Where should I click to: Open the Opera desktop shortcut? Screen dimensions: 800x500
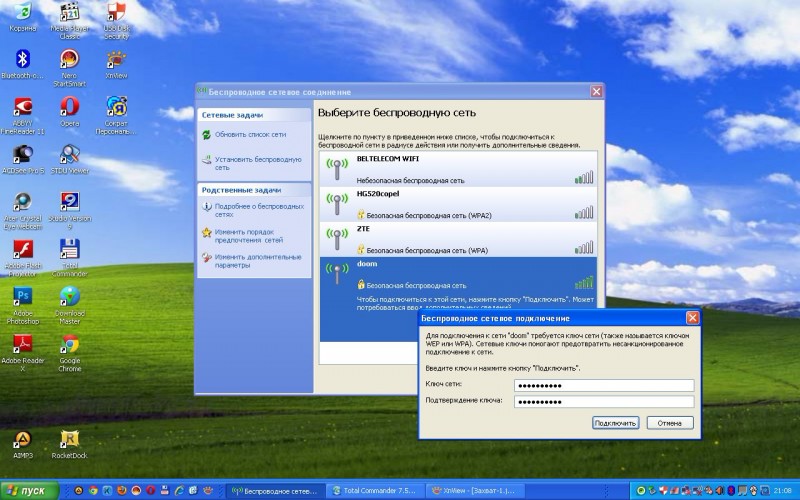[69, 112]
